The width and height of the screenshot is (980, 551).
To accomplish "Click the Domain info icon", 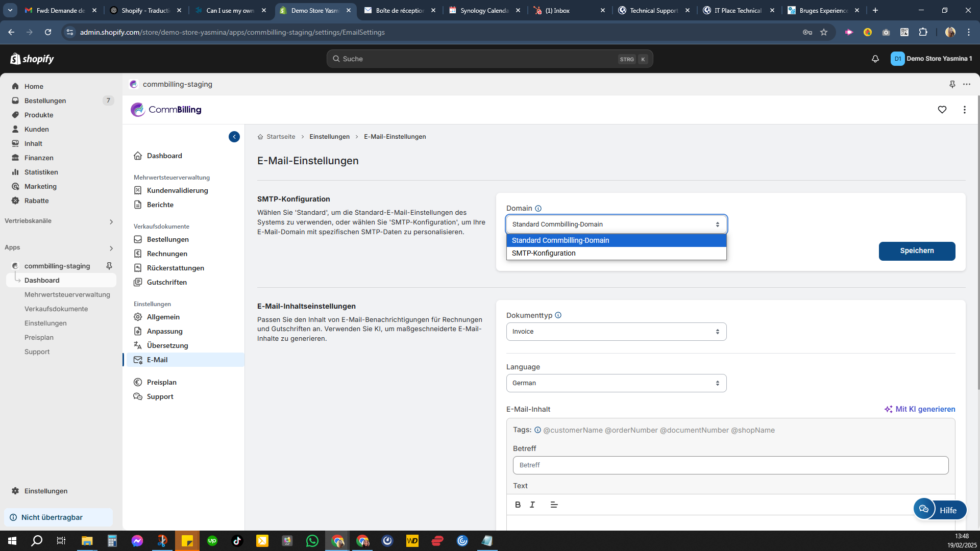I will [538, 208].
